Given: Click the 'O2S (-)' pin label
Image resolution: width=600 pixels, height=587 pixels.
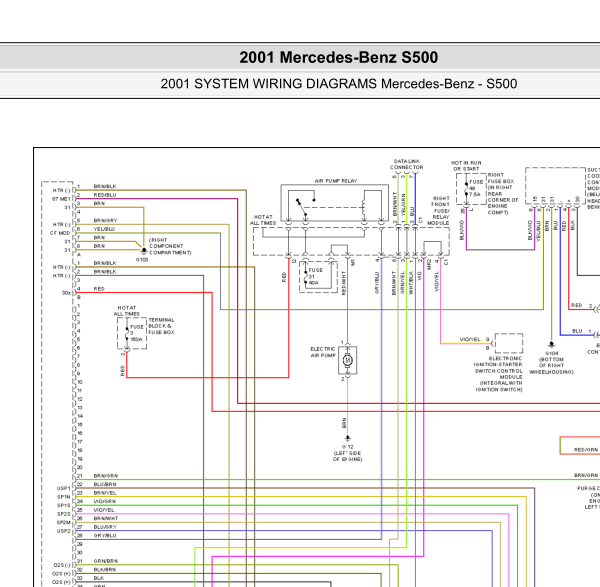Looking at the screenshot, I should click(x=62, y=565).
